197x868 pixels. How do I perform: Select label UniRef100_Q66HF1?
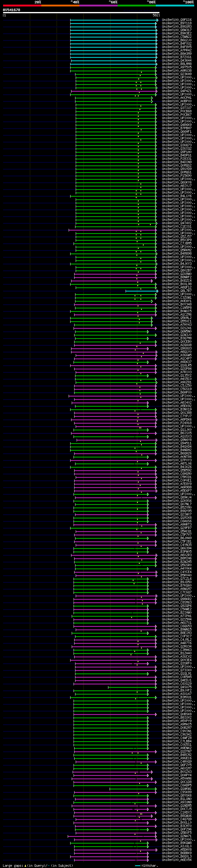point(177,131)
